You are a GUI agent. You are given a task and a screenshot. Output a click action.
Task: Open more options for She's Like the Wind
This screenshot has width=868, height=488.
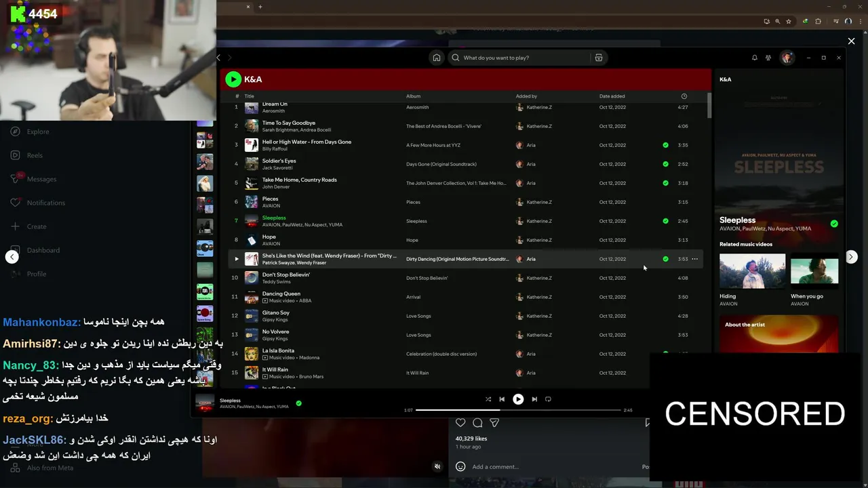(694, 259)
